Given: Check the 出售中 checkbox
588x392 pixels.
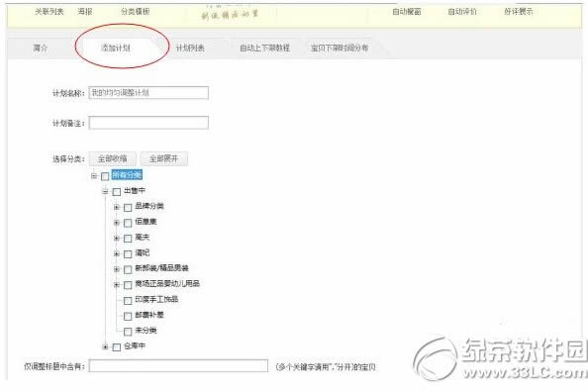Looking at the screenshot, I should click(117, 192).
